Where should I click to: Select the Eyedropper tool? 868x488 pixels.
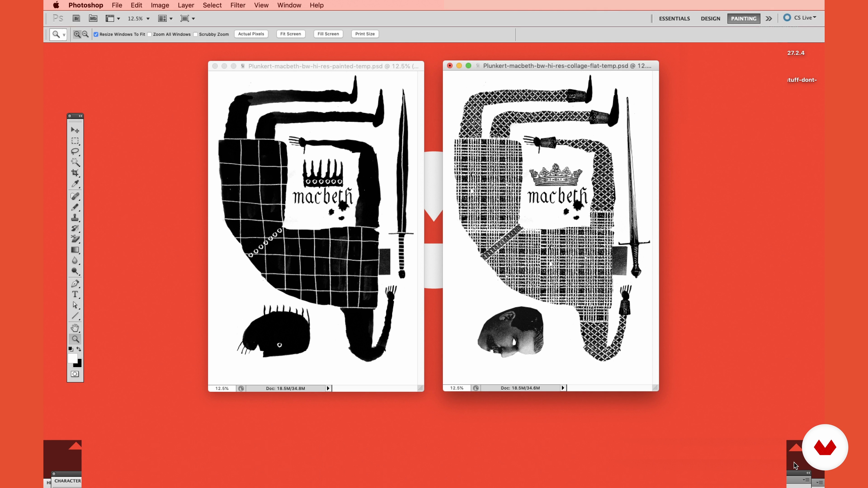75,184
